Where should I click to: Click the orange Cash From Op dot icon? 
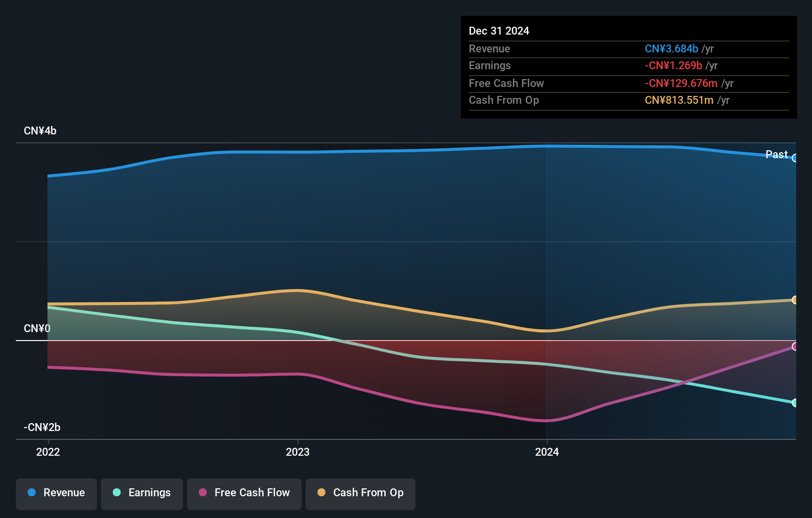pos(321,493)
